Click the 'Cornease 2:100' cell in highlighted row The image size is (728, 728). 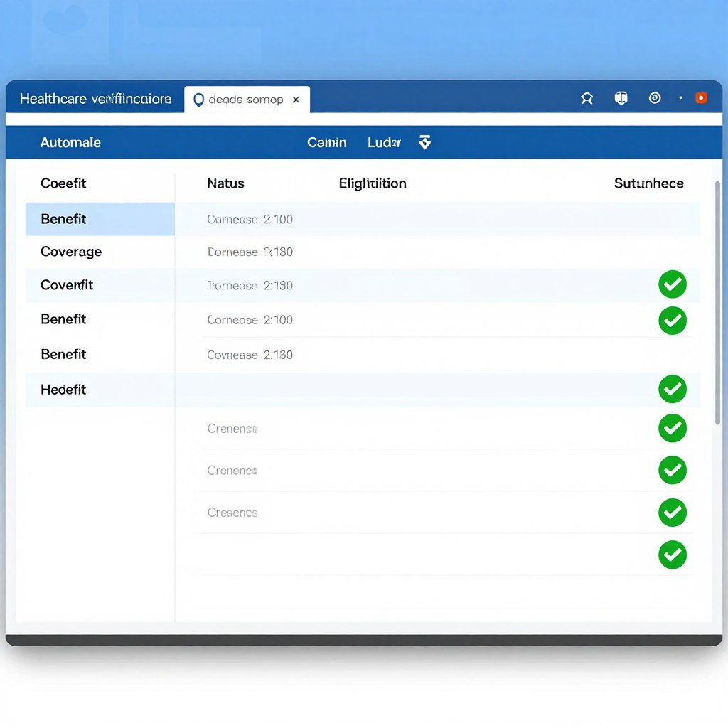(x=250, y=219)
